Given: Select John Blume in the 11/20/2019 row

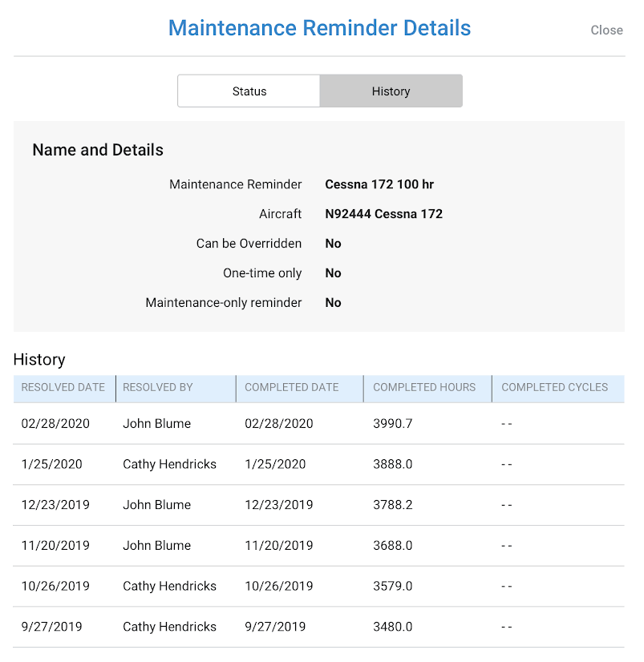Looking at the screenshot, I should 156,546.
